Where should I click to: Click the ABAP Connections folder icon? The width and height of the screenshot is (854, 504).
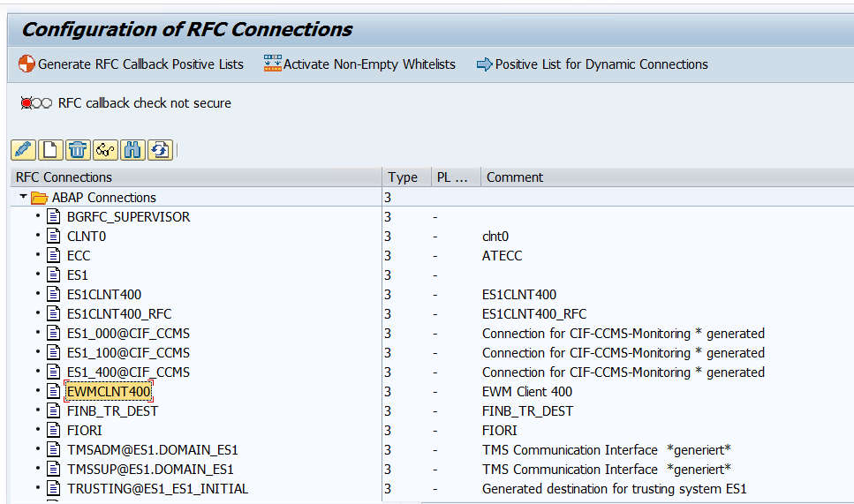(39, 198)
